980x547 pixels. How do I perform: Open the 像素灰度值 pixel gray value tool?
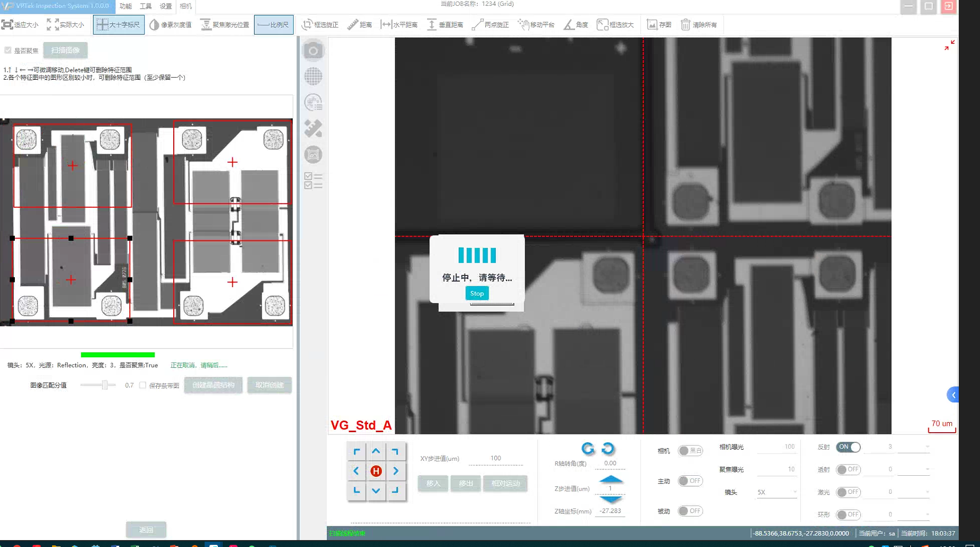pos(171,24)
